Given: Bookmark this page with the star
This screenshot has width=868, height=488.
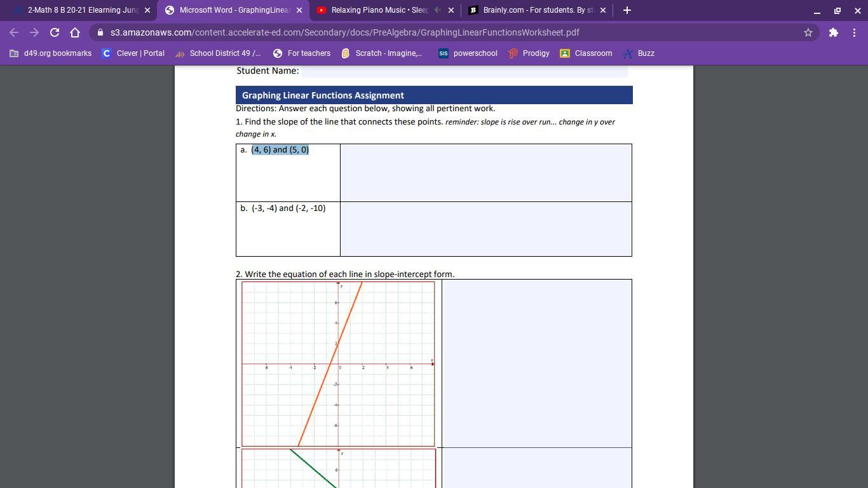Looking at the screenshot, I should click(x=808, y=32).
